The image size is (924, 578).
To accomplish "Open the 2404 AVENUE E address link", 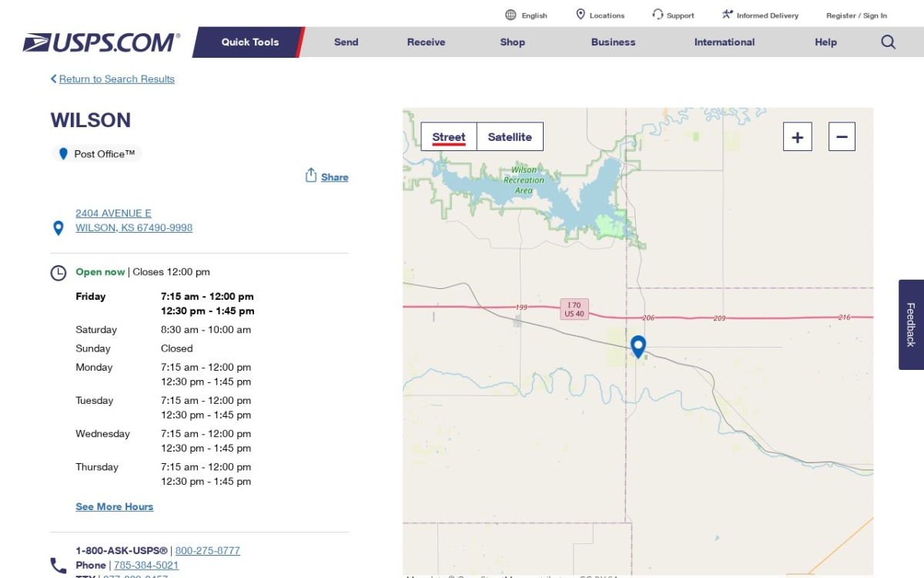I will point(134,220).
